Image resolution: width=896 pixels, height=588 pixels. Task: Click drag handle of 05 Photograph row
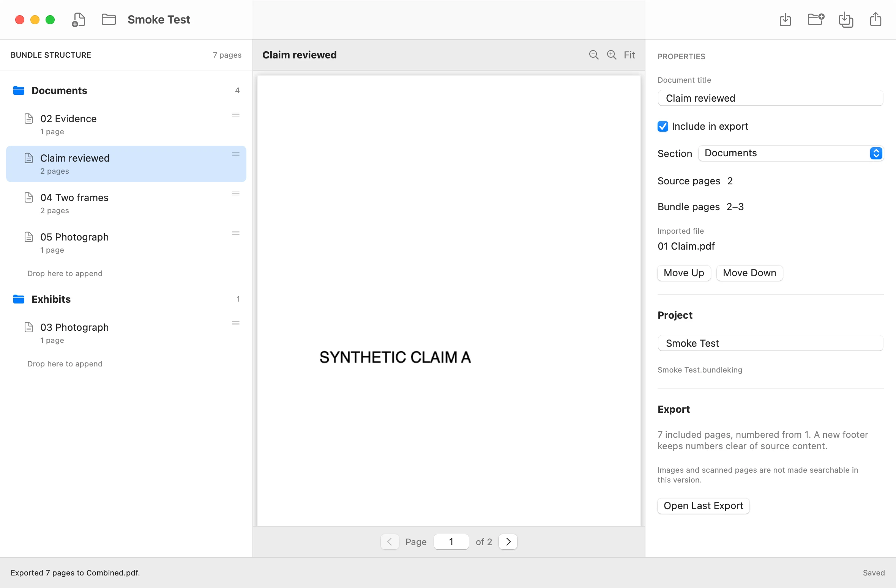236,233
